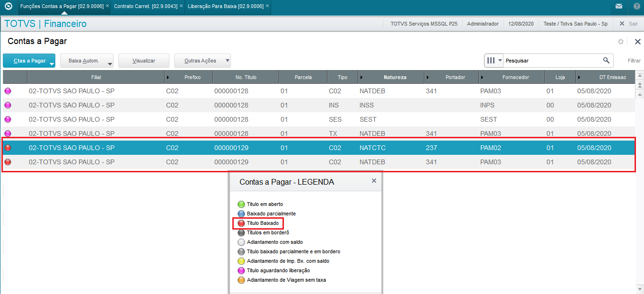Click the arrow on the DT Emissao column header

(x=579, y=77)
